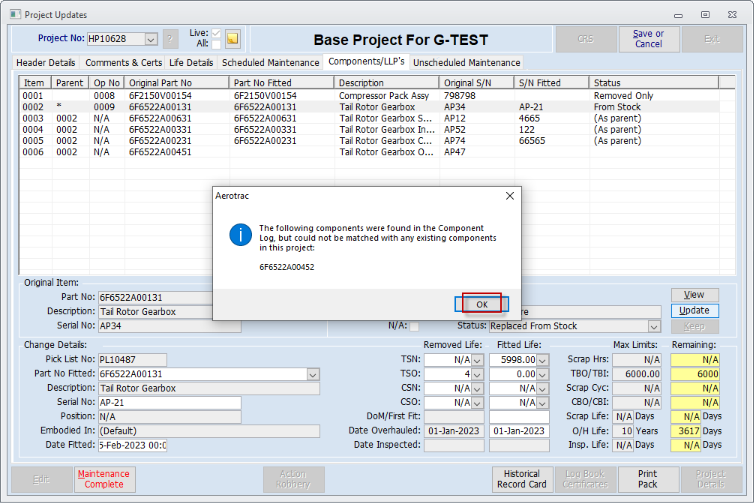Tick the N/A checkbox next to Status
Viewport: 754px width, 503px height.
(x=414, y=326)
